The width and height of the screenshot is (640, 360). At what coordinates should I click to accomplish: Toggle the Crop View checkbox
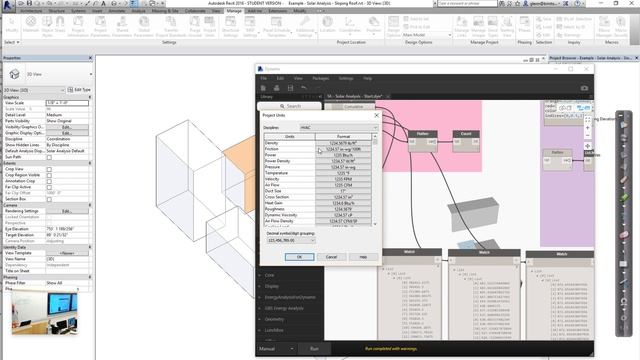tap(49, 169)
